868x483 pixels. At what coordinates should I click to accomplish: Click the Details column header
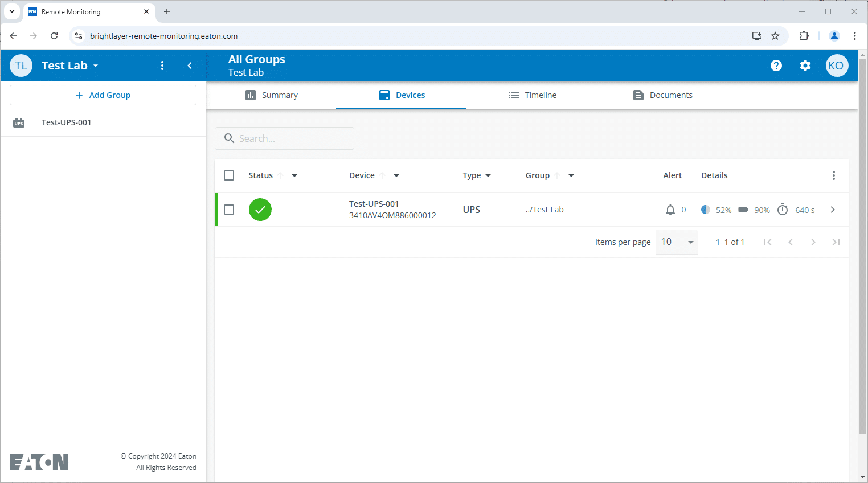pyautogui.click(x=714, y=175)
